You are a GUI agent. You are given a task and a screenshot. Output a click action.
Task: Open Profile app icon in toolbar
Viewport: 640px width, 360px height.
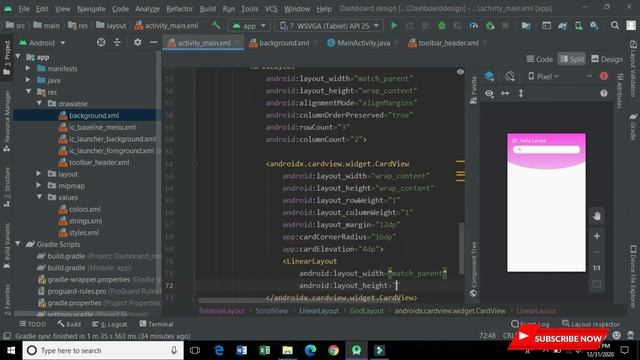(473, 26)
